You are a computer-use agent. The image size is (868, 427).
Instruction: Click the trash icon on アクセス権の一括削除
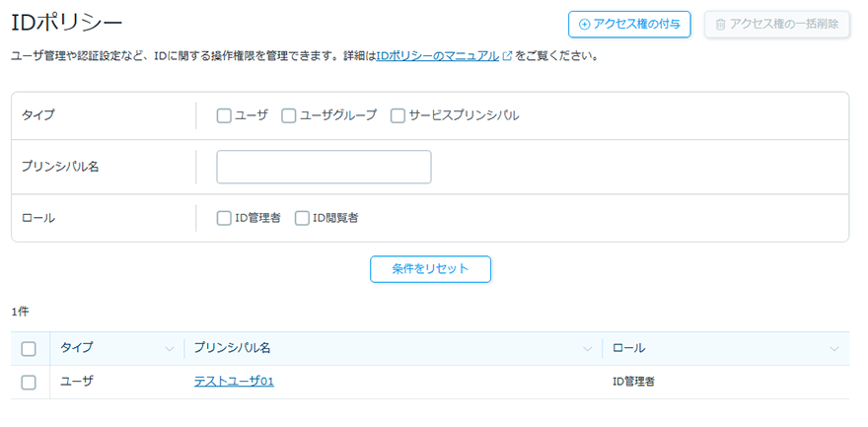click(720, 25)
